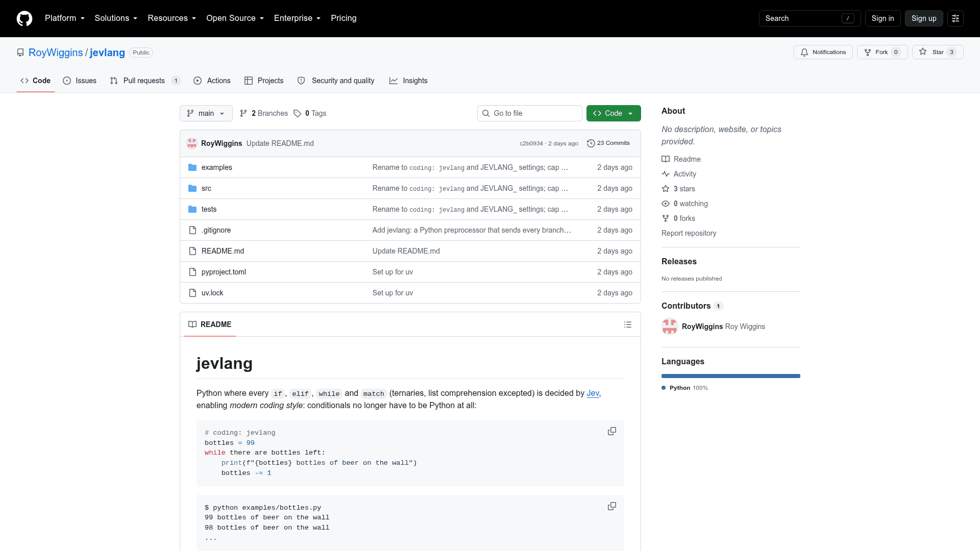
Task: Click RoyWiggins avatar under Contributors
Action: [670, 327]
